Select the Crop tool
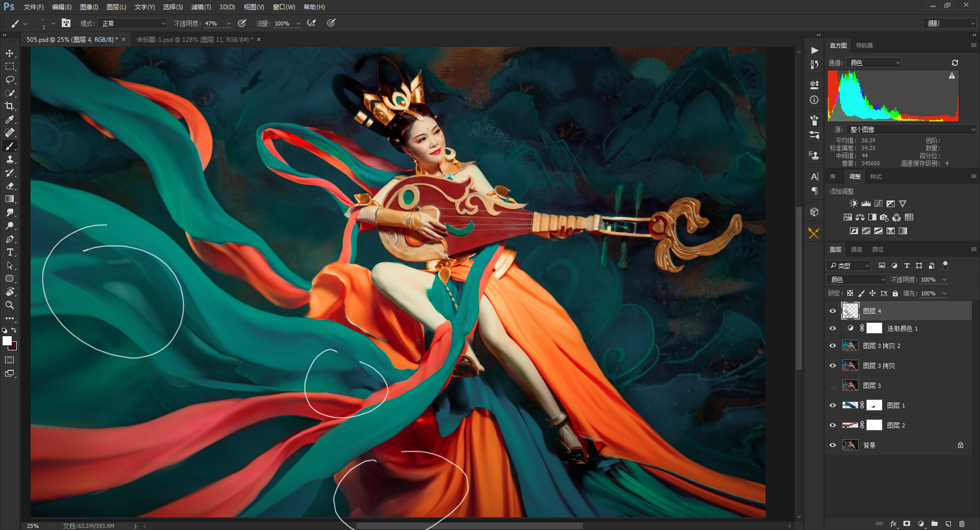The width and height of the screenshot is (980, 530). click(x=10, y=106)
